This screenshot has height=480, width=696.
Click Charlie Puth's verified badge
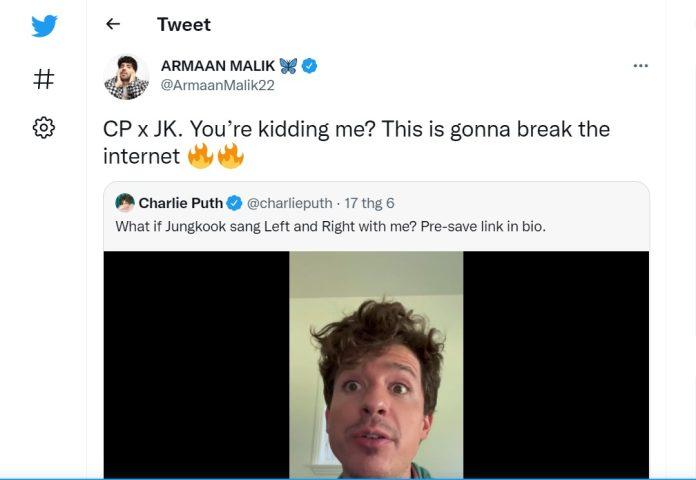234,203
